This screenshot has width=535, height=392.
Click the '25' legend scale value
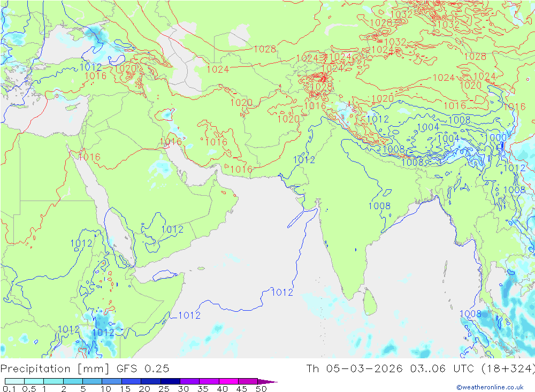164,389
